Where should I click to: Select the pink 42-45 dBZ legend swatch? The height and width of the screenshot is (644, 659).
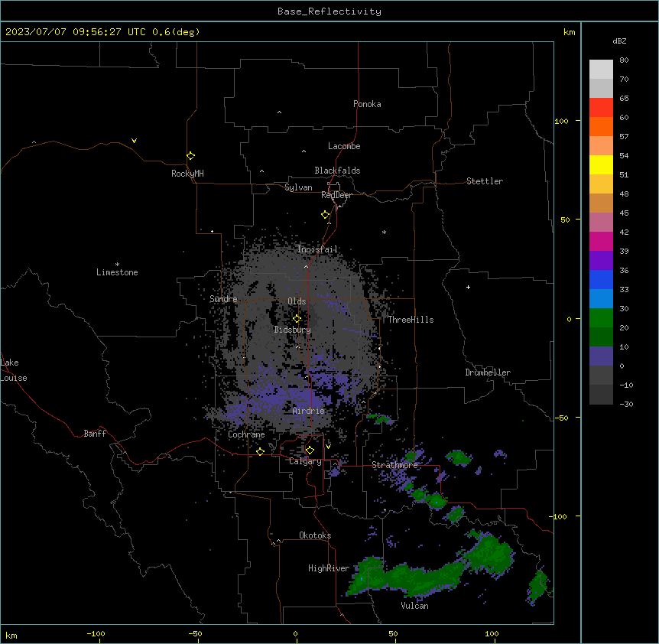pyautogui.click(x=601, y=223)
